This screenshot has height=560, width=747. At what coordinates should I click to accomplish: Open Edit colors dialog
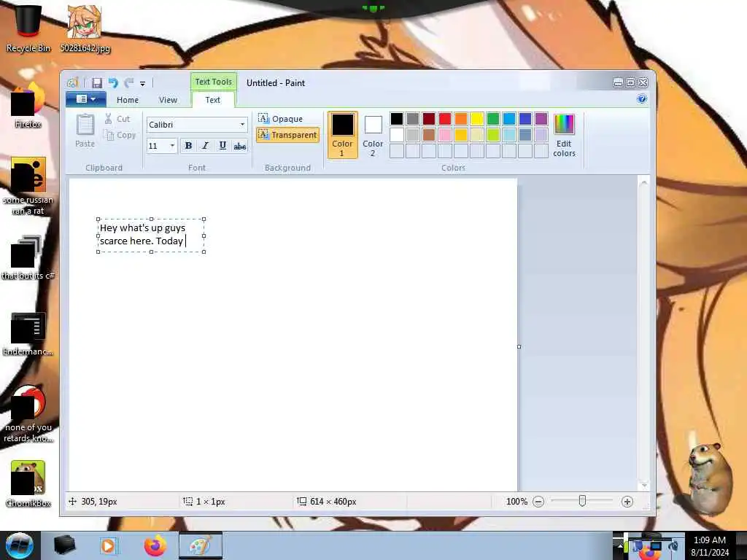tap(565, 135)
